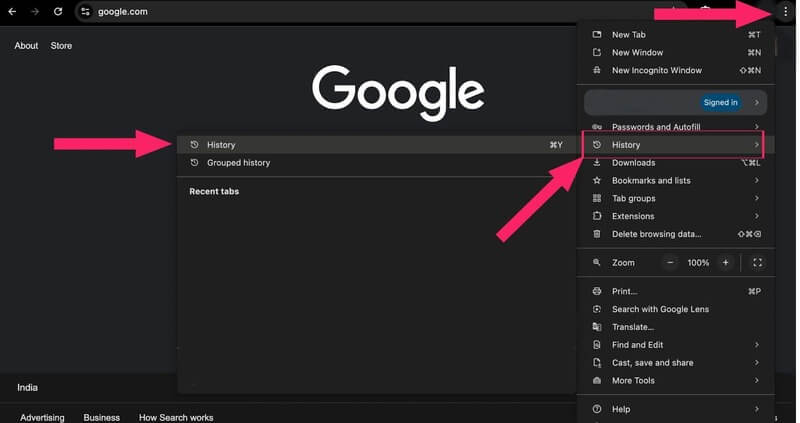Open Downloads from the menu
Image resolution: width=800 pixels, height=423 pixels.
(x=676, y=163)
